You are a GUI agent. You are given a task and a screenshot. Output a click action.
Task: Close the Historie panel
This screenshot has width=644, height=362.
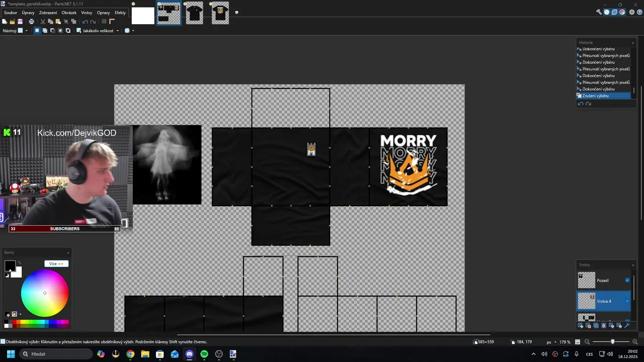(633, 43)
